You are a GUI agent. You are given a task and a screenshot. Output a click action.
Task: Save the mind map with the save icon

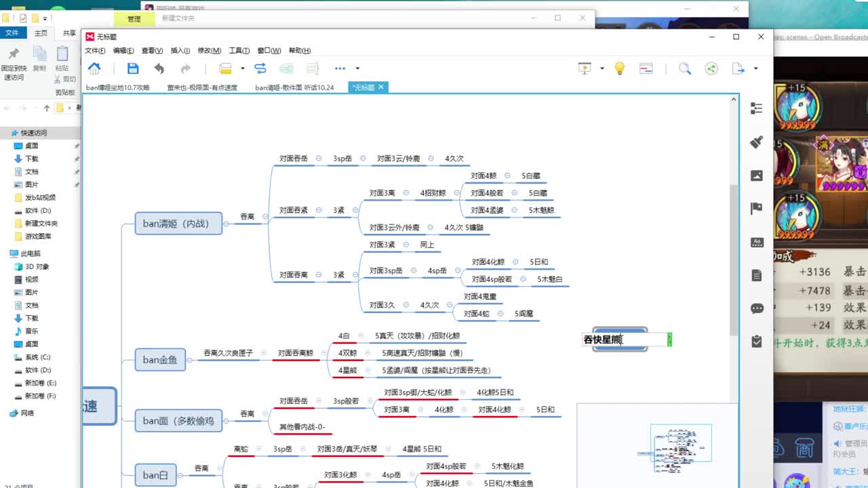pyautogui.click(x=133, y=68)
